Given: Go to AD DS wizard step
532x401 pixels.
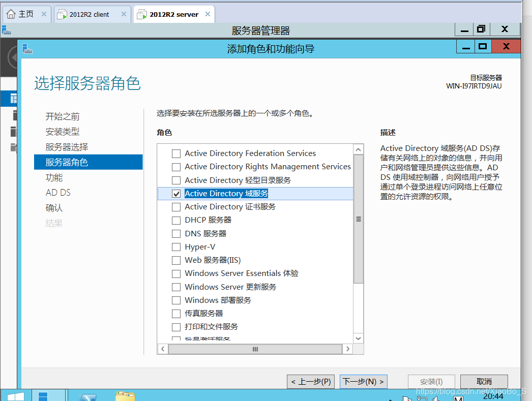Looking at the screenshot, I should (x=58, y=193).
